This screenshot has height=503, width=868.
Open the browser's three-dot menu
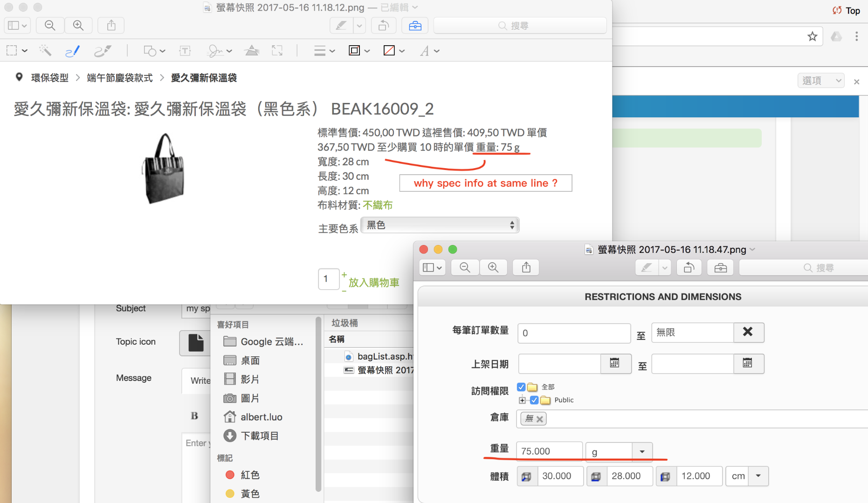point(856,36)
